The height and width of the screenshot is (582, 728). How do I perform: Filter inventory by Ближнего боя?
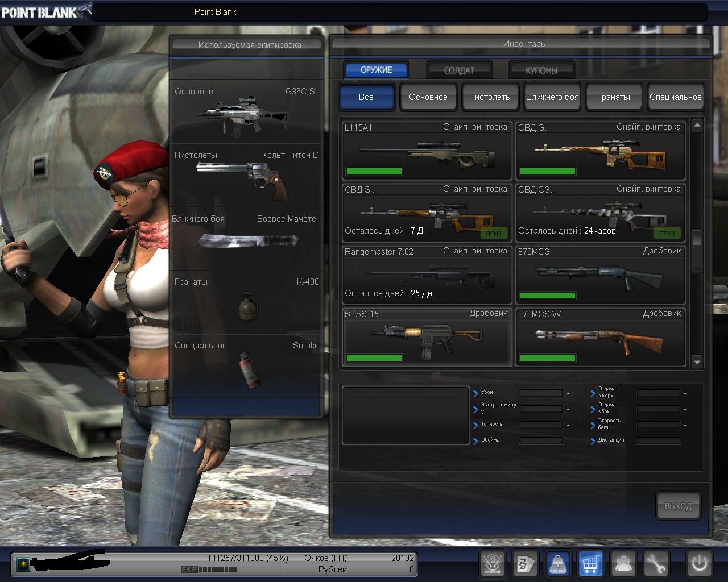[x=552, y=97]
